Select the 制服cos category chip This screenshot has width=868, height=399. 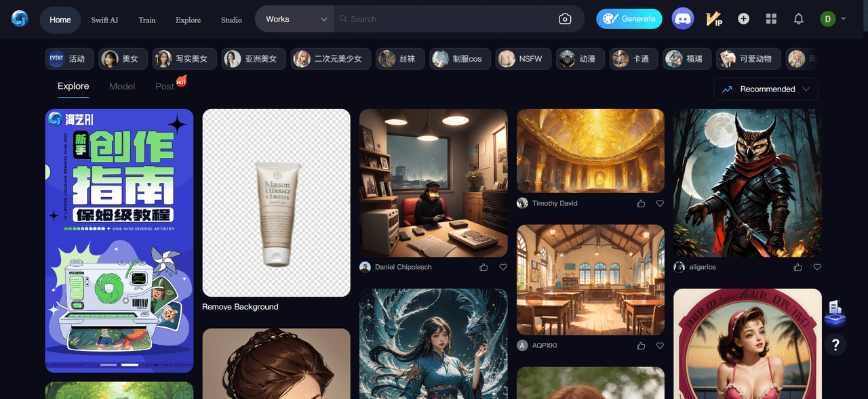coord(460,59)
